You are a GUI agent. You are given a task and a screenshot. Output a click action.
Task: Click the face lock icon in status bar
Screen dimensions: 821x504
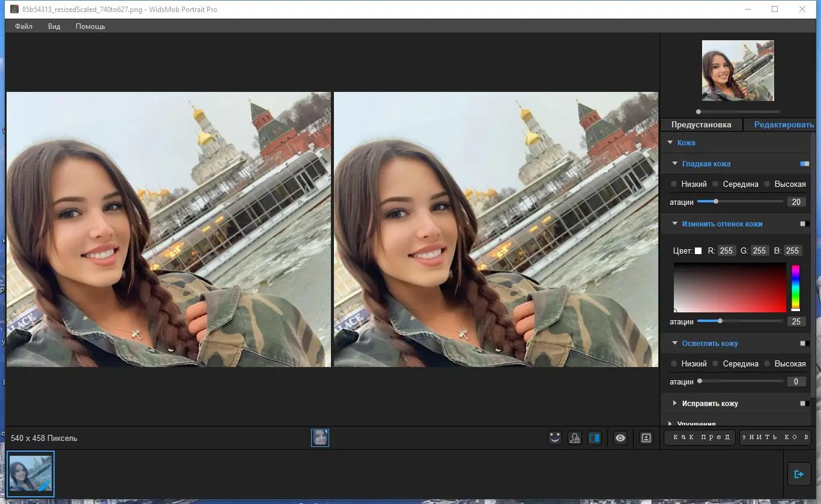(x=575, y=437)
